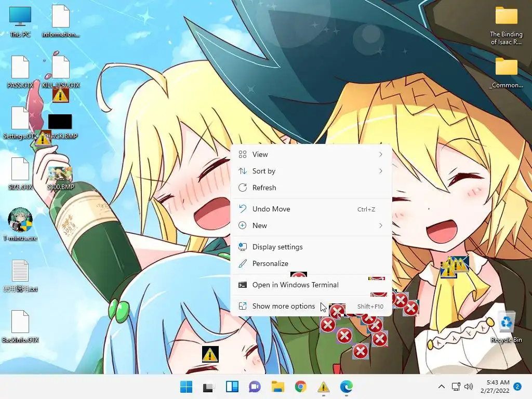The image size is (532, 399).
Task: Select the _Common folder icon
Action: (x=506, y=73)
